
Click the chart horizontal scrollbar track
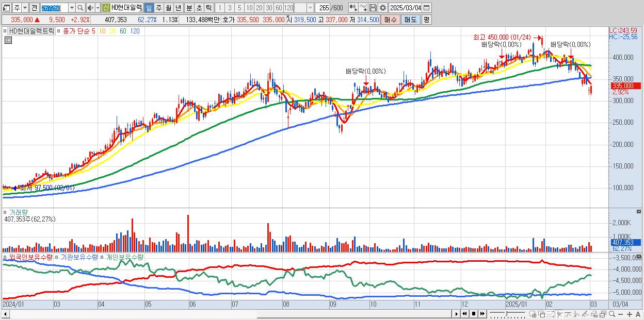pyautogui.click(x=232, y=314)
